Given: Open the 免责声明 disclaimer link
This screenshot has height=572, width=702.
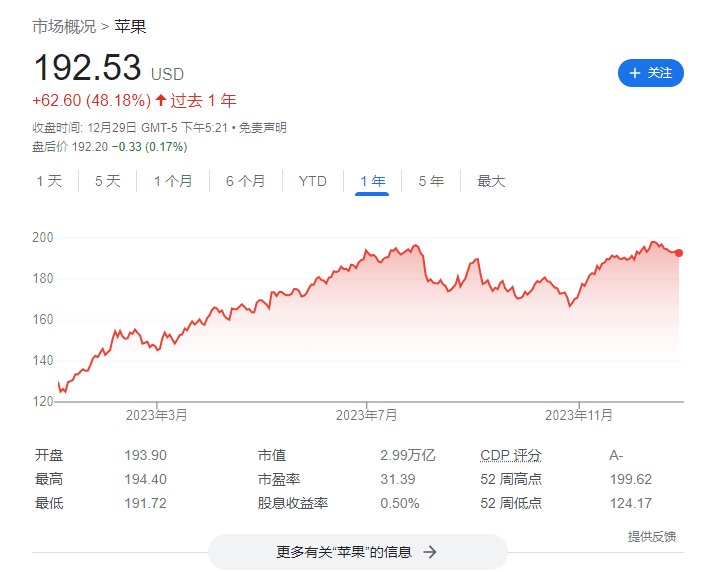Looking at the screenshot, I should (x=262, y=128).
